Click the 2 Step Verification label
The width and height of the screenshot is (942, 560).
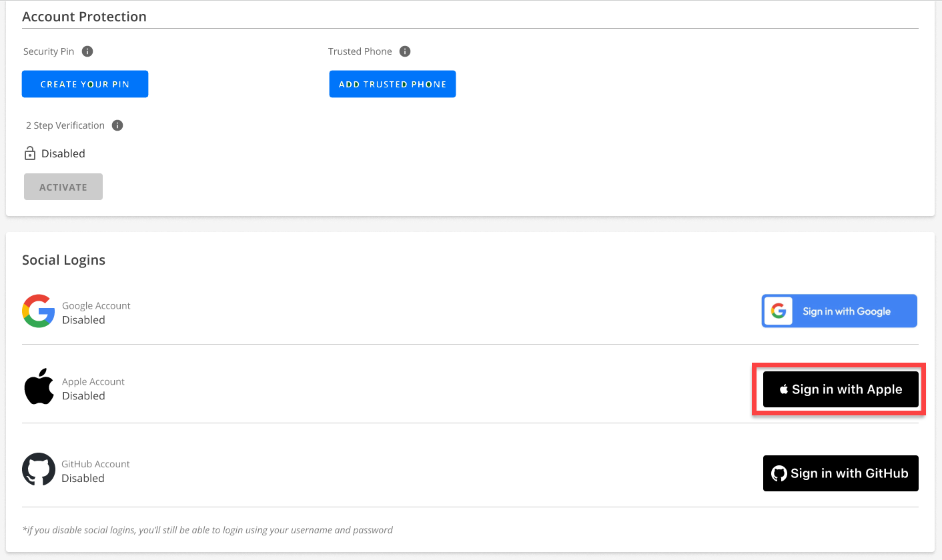point(65,125)
